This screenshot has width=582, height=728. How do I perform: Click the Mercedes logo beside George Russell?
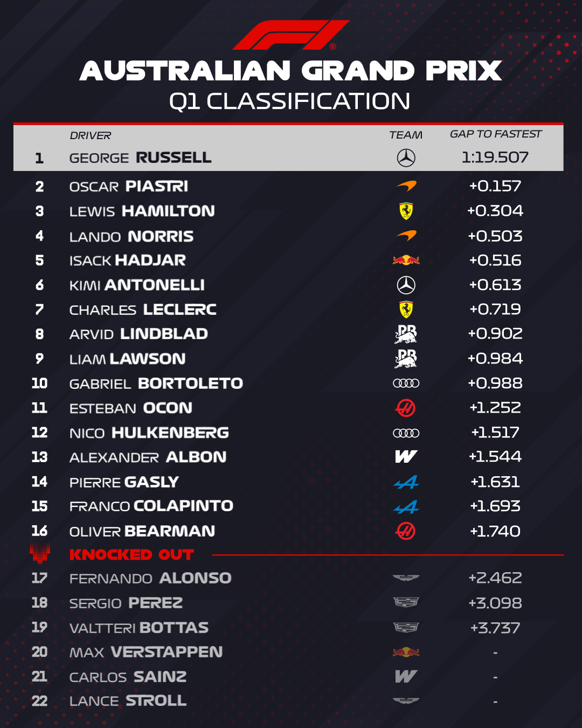click(x=406, y=157)
